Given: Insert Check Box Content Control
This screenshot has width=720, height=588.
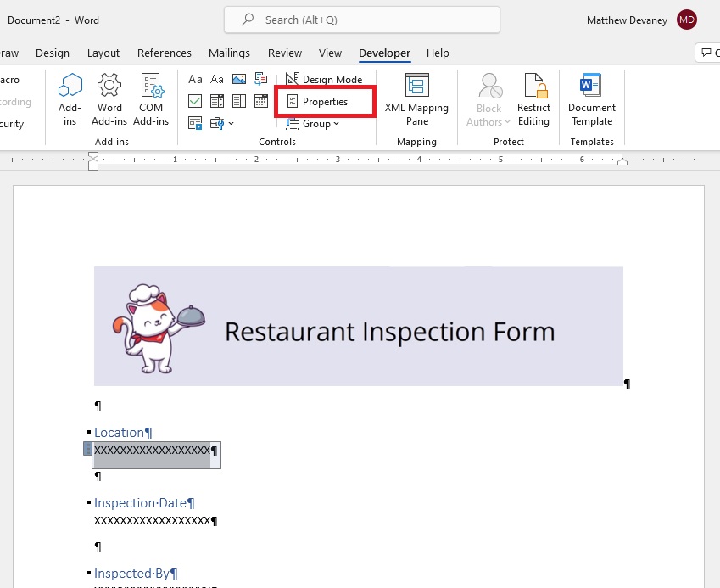Looking at the screenshot, I should coord(195,101).
